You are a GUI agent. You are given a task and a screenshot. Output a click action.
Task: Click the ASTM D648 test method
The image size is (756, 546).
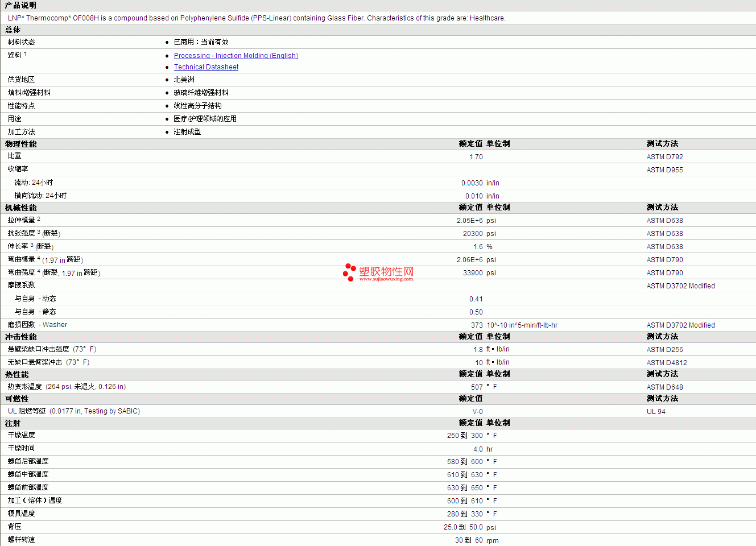coord(664,387)
